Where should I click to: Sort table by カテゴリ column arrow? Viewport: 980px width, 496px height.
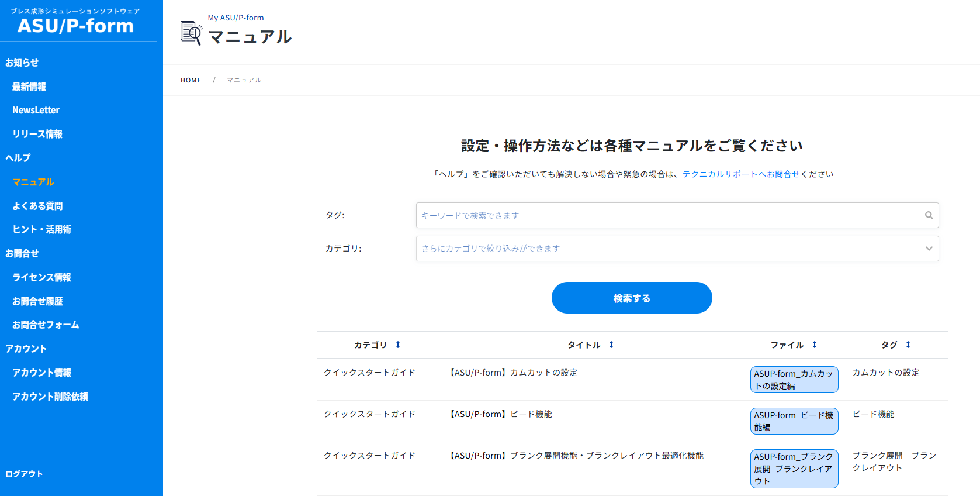[x=398, y=345]
